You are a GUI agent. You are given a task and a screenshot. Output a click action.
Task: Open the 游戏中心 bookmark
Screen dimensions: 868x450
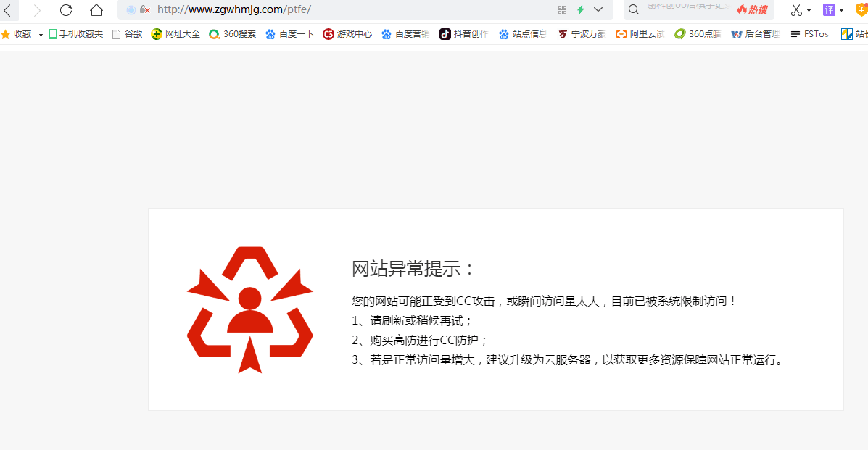coord(347,34)
